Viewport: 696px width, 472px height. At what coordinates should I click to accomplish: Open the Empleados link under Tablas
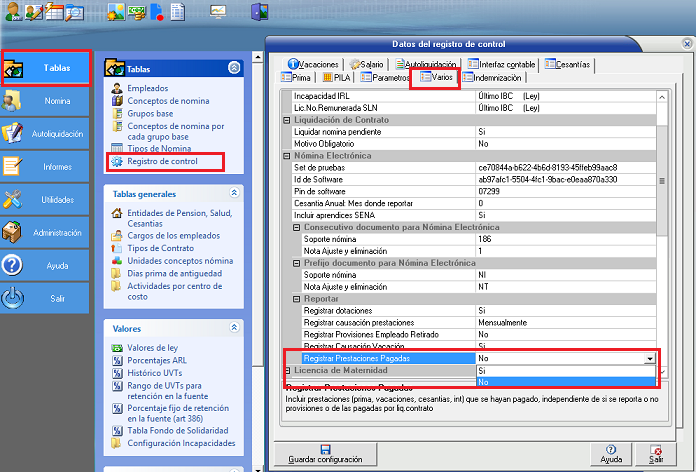147,89
